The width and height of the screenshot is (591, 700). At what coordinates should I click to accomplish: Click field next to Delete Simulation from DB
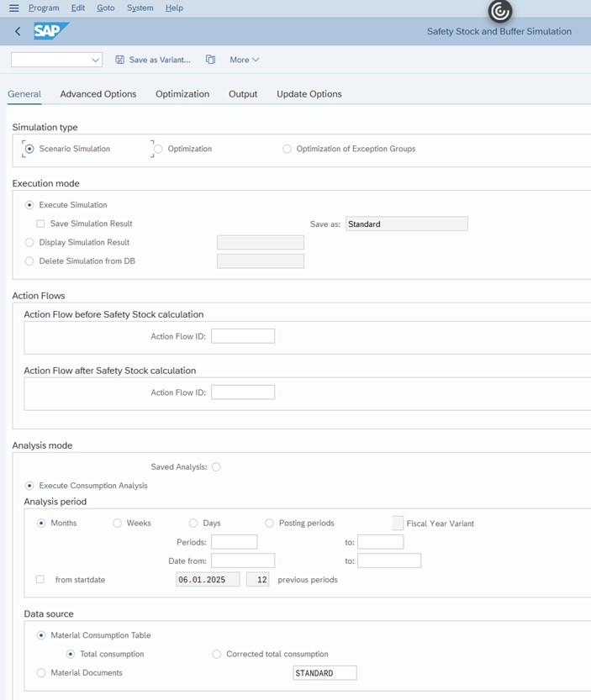click(x=261, y=261)
